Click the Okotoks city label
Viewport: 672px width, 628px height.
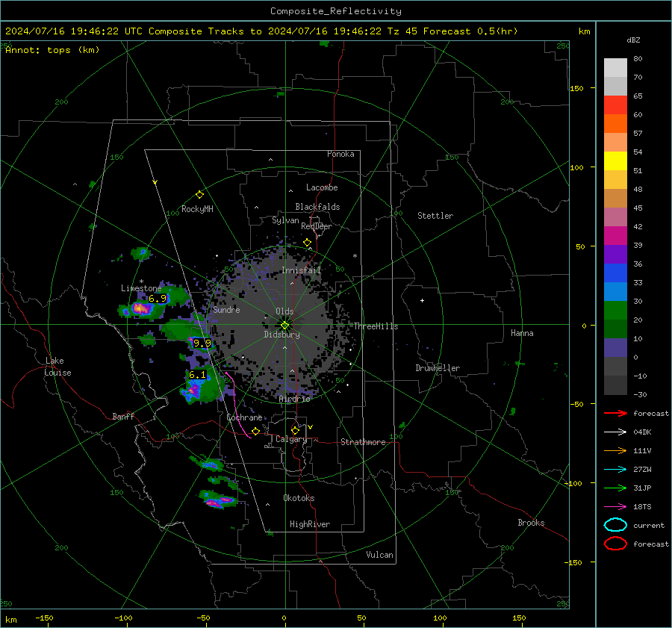(299, 498)
